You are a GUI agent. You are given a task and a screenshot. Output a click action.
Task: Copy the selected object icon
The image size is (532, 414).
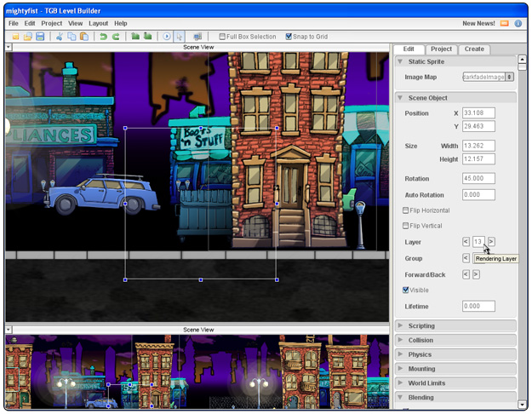72,37
